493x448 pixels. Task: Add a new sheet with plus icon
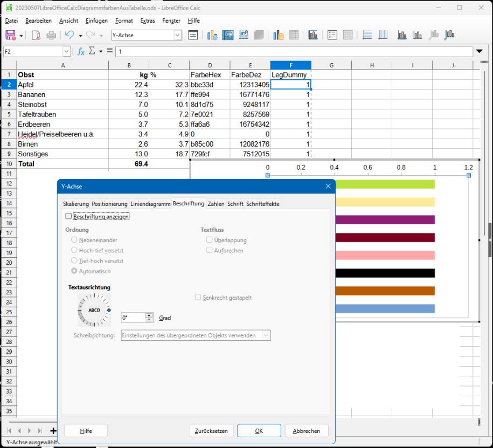tap(53, 431)
